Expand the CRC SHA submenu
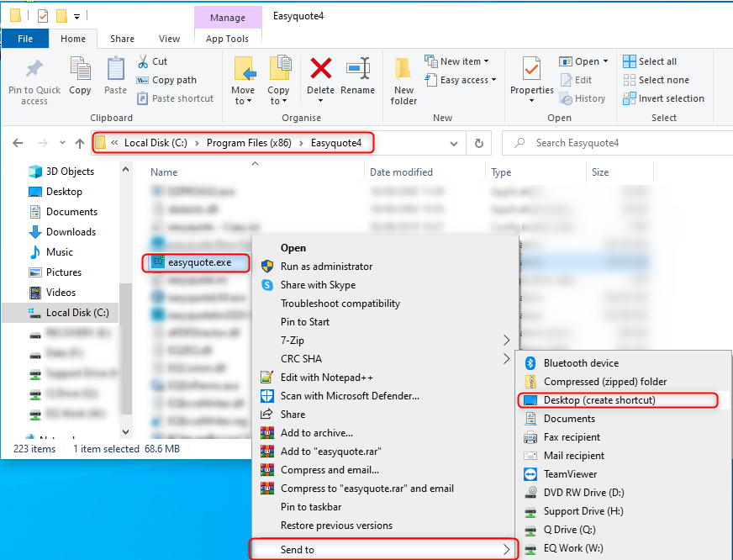Screen dimensions: 733x560 tap(385, 359)
